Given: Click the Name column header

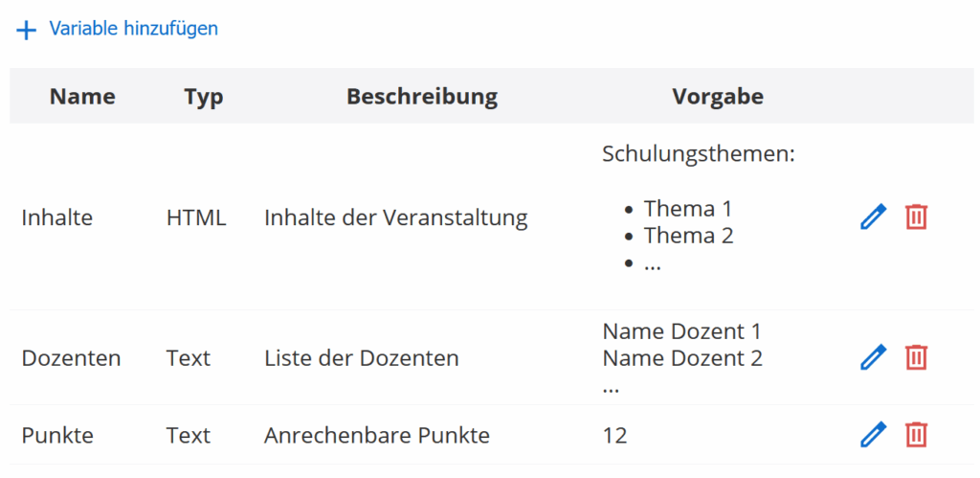Looking at the screenshot, I should click(x=82, y=97).
